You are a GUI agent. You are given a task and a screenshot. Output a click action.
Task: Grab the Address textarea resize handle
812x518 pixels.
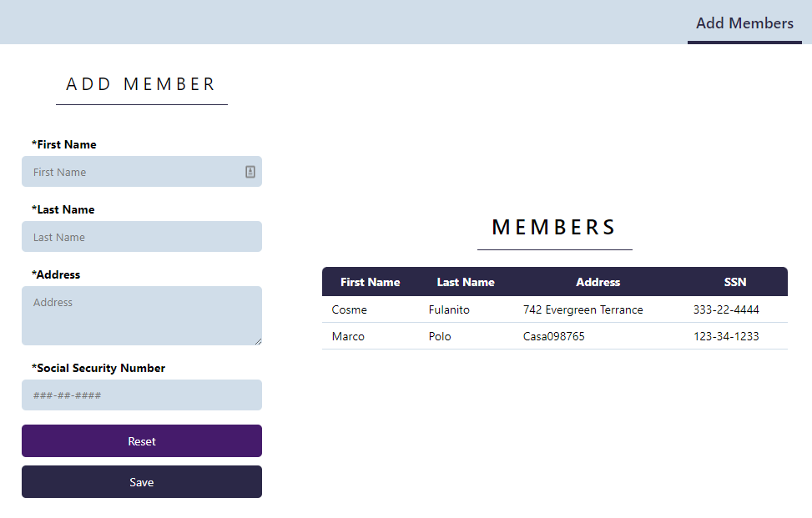258,341
